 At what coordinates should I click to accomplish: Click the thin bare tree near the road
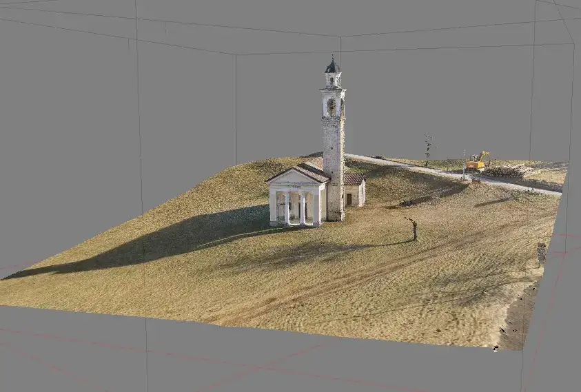428,150
